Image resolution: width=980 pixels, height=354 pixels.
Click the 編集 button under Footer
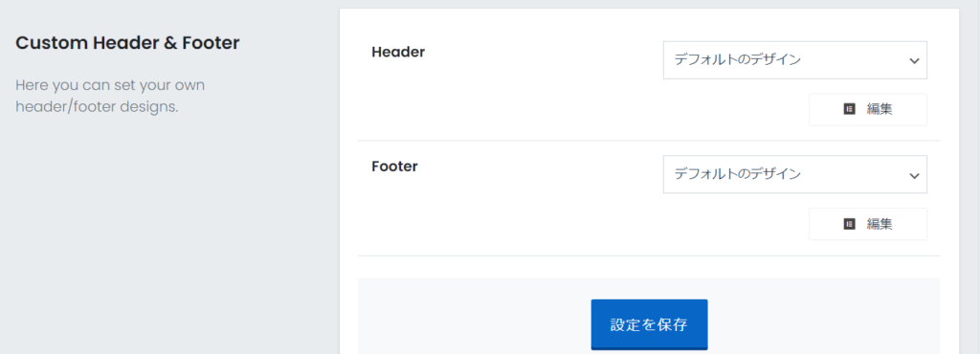click(x=868, y=224)
